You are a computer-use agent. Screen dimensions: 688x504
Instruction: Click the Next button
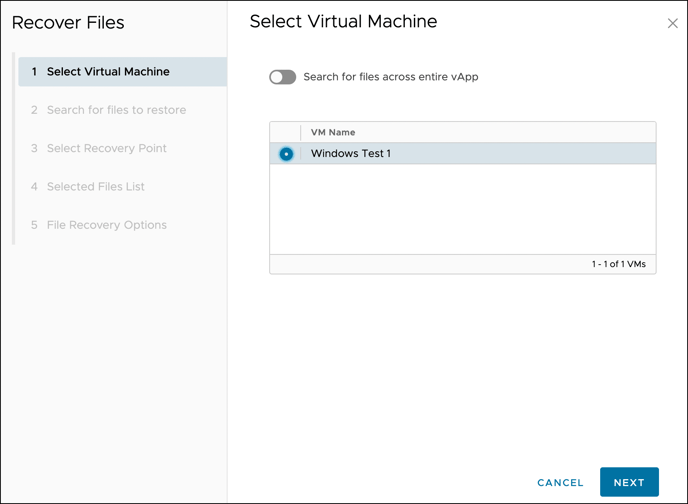pos(629,482)
